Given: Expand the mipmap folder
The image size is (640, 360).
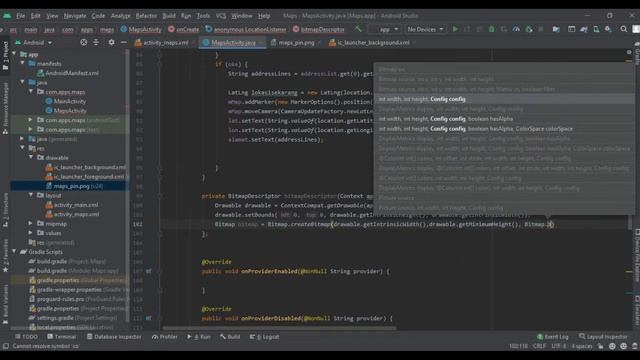Looking at the screenshot, I should [x=31, y=224].
